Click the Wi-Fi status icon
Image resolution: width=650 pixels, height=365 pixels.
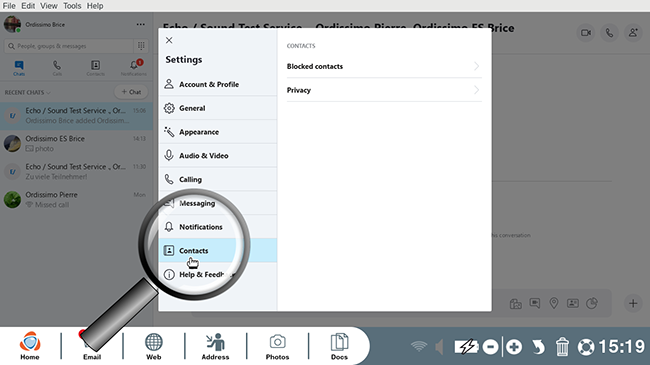(419, 346)
